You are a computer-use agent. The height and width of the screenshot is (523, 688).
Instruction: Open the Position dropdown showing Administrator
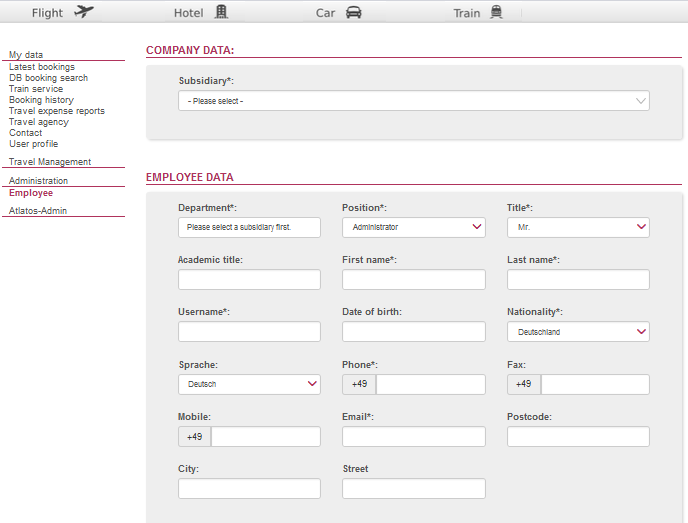pos(414,227)
